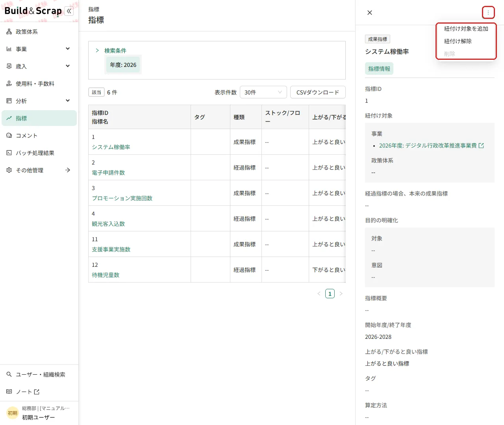The height and width of the screenshot is (425, 504).
Task: Click page number 1 in pagination
Action: coord(330,294)
